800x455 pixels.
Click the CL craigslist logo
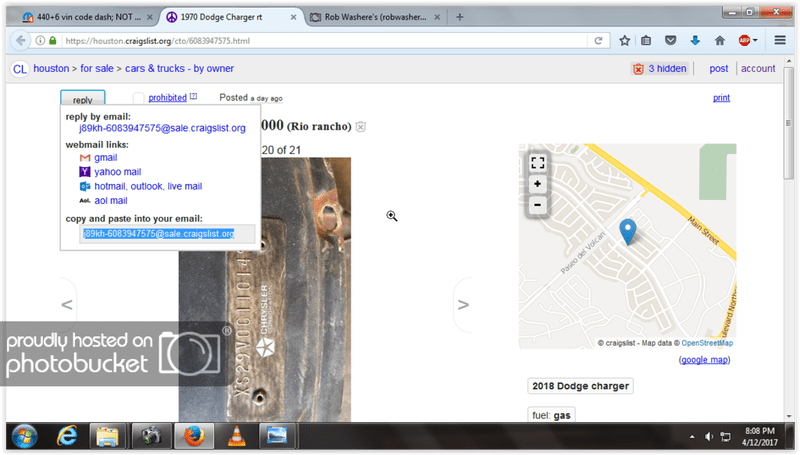[x=19, y=69]
